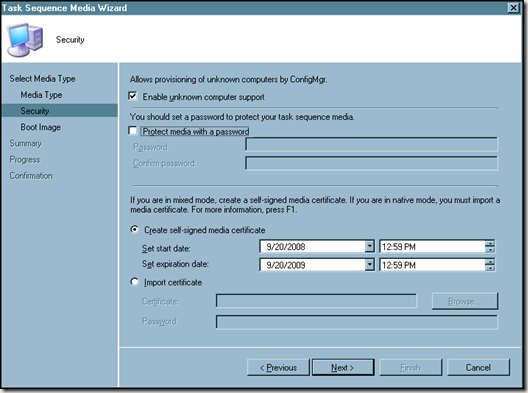Go to the Media Type step
The height and width of the screenshot is (393, 528).
point(41,95)
